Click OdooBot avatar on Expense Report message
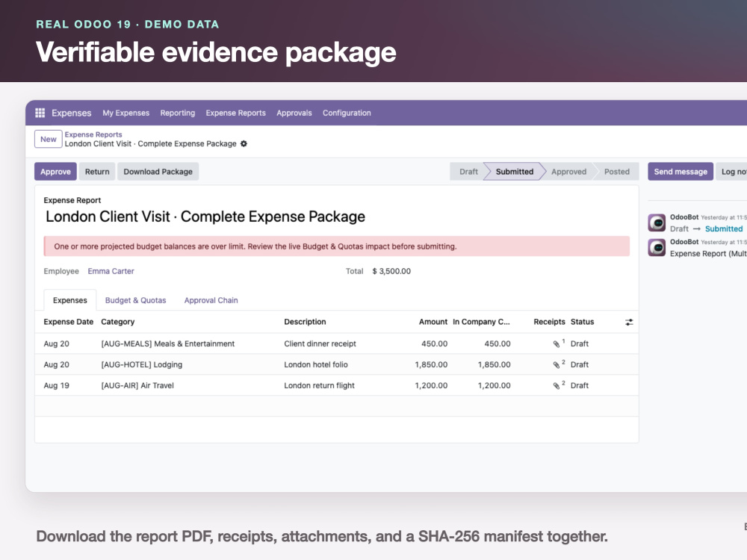 [x=657, y=247]
